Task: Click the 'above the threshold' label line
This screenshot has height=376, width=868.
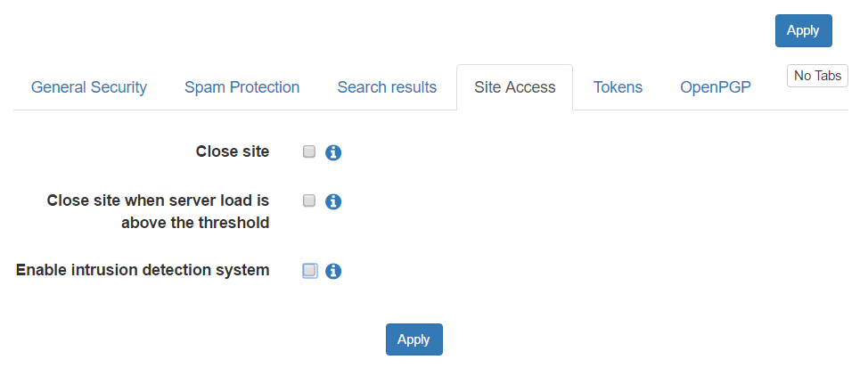Action: coord(195,223)
